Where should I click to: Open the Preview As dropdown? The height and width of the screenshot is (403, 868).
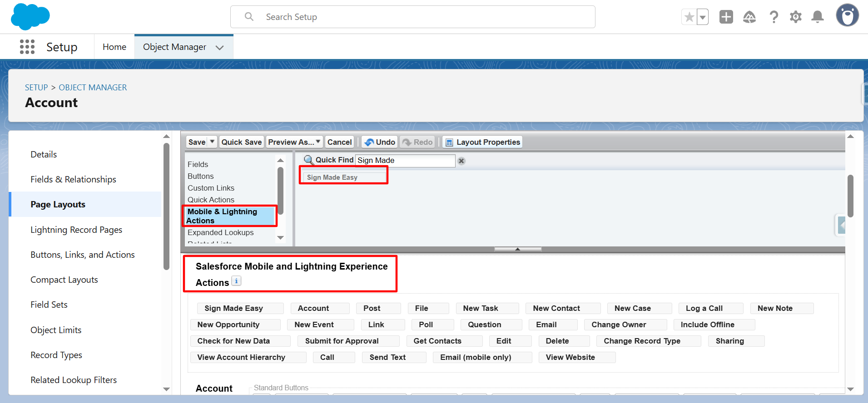click(x=294, y=142)
